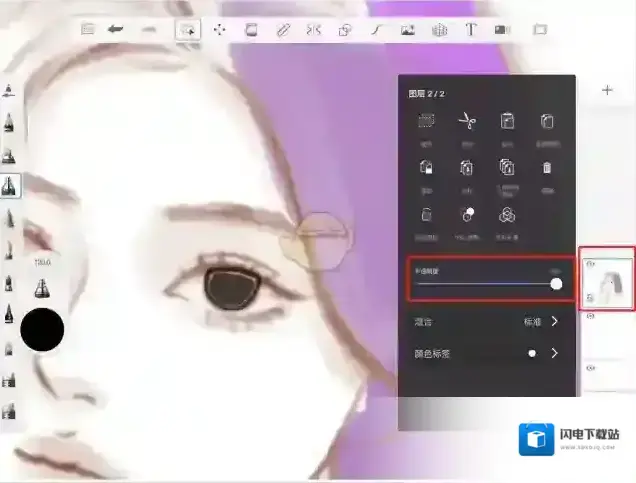Open the symmetry tool in toolbar
The image size is (636, 483).
313,30
